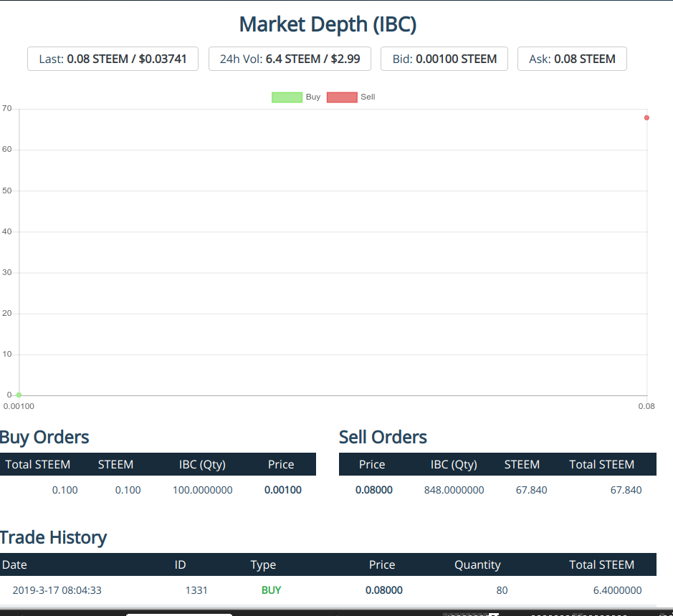The image size is (673, 616).
Task: Select sell order price 0.08000
Action: [374, 490]
